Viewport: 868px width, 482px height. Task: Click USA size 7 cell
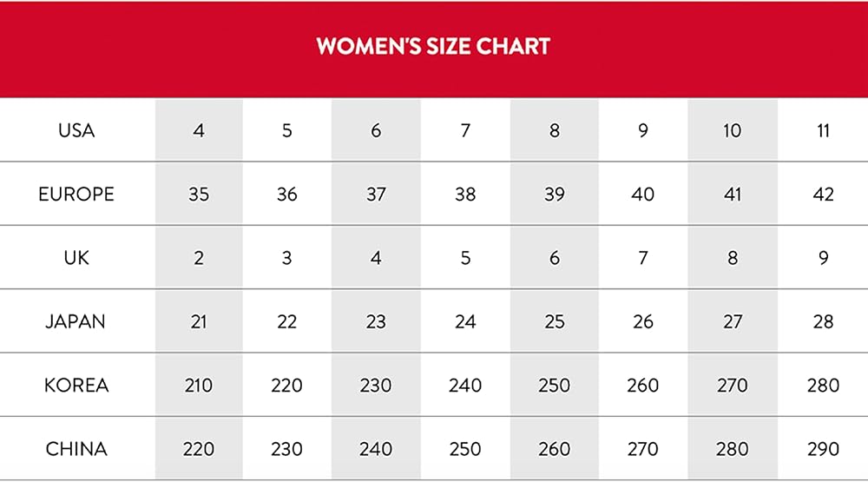pyautogui.click(x=465, y=131)
